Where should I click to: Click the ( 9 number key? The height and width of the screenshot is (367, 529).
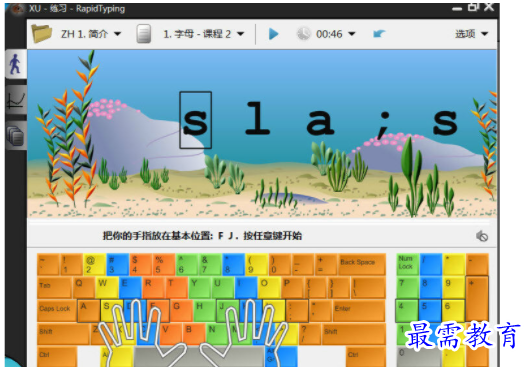tap(256, 264)
